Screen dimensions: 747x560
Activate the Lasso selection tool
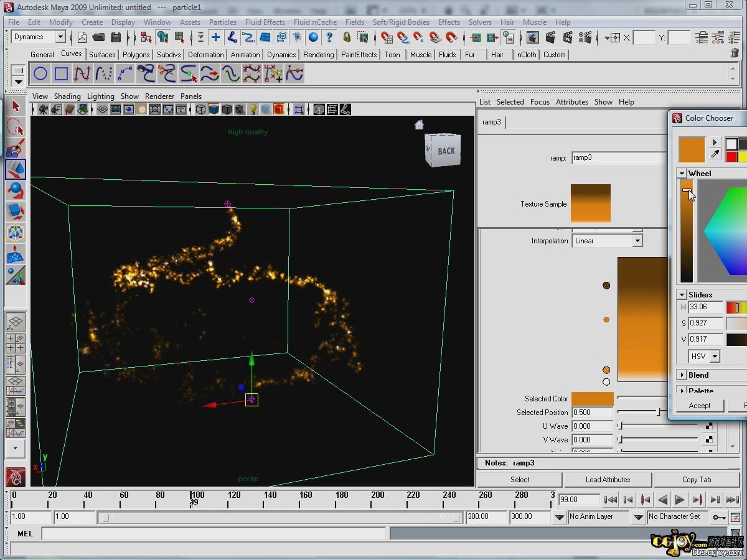click(x=16, y=128)
